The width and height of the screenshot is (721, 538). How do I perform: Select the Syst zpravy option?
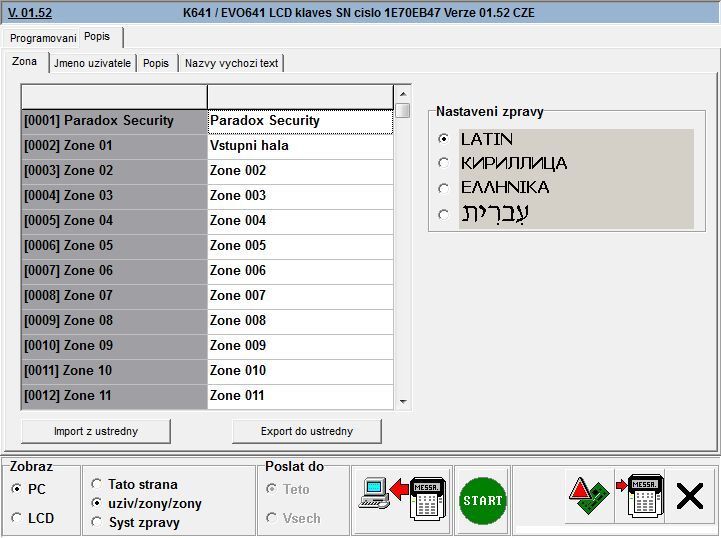coord(97,521)
